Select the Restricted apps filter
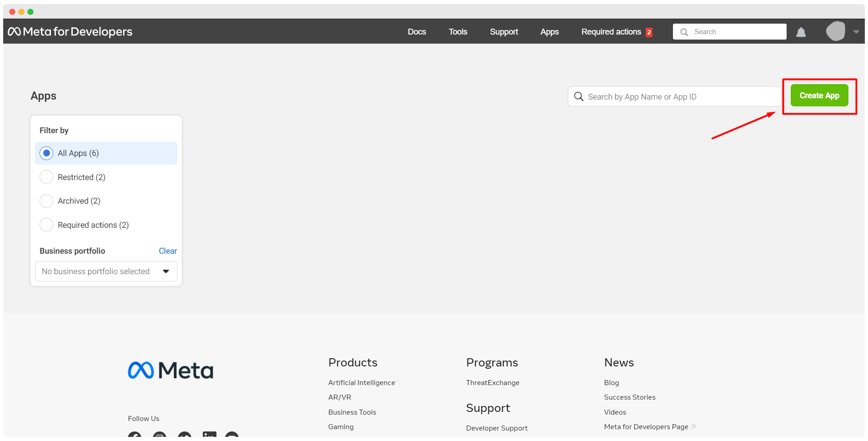This screenshot has height=441, width=868. [x=46, y=177]
